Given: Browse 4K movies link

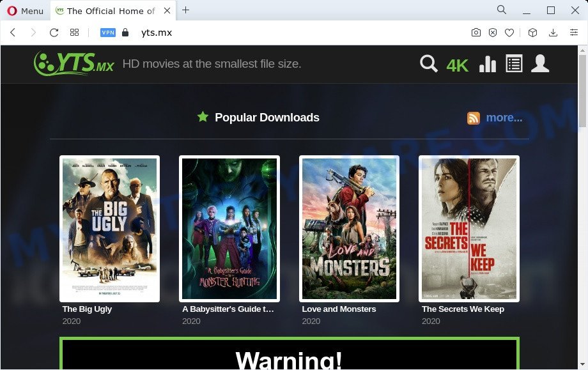Looking at the screenshot, I should coord(457,66).
